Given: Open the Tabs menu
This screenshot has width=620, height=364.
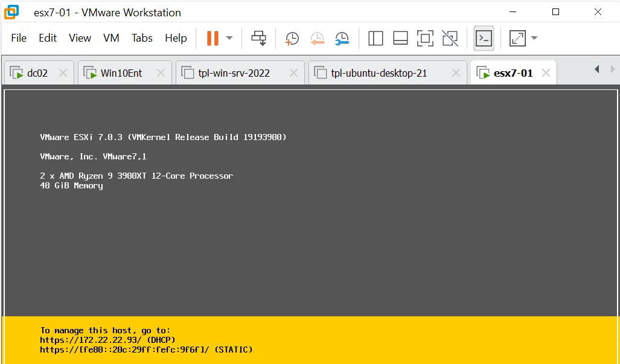Looking at the screenshot, I should pos(142,38).
